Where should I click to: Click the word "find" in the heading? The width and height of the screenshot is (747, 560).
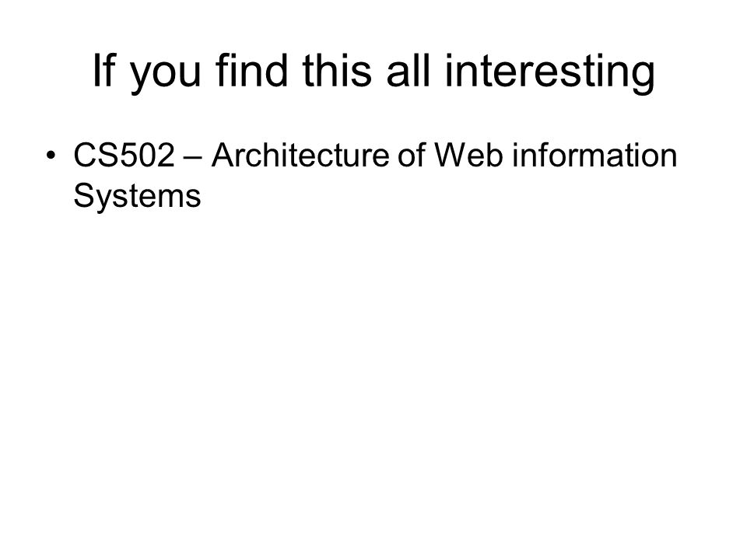point(251,71)
